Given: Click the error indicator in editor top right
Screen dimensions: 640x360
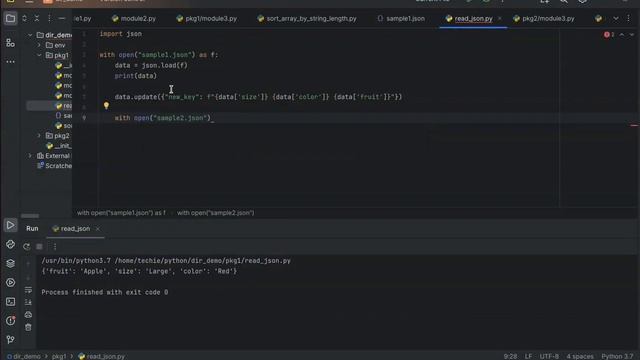Looking at the screenshot, I should click(609, 35).
